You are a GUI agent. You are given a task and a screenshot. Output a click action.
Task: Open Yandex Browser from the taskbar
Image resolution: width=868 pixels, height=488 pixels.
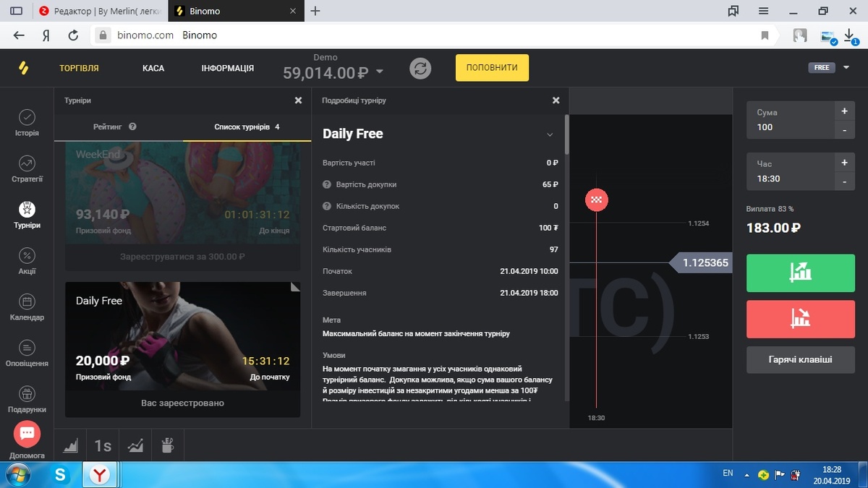(99, 474)
